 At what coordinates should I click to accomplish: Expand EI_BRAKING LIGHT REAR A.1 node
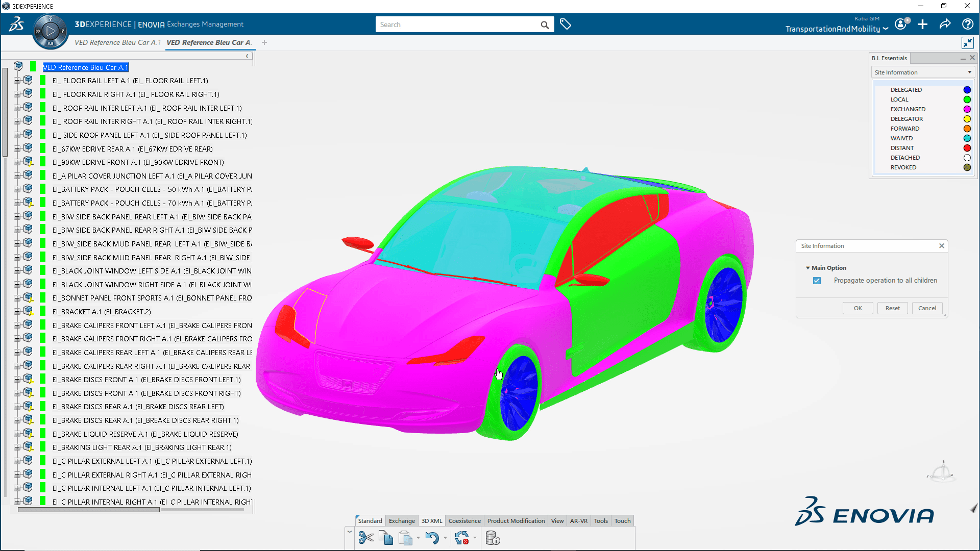point(17,447)
